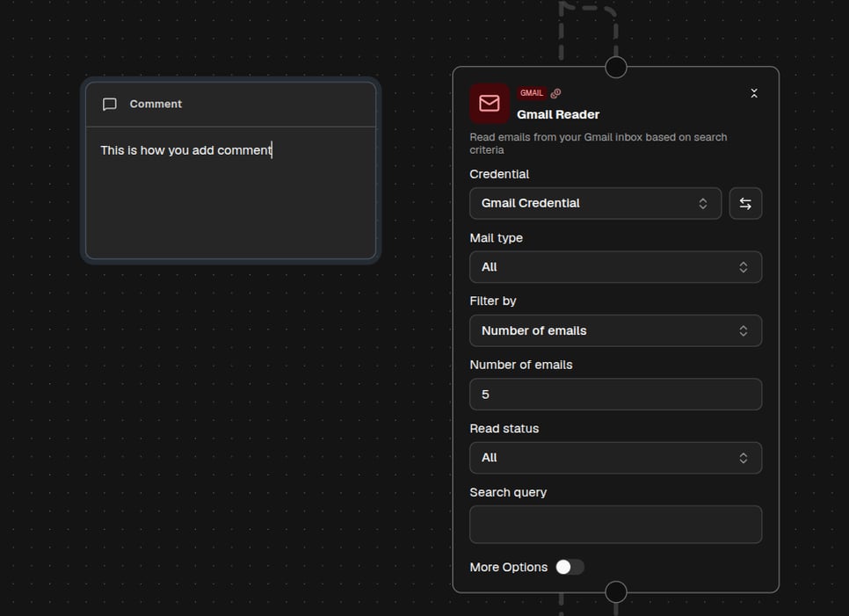Click the Gmail Reader title

(x=558, y=114)
